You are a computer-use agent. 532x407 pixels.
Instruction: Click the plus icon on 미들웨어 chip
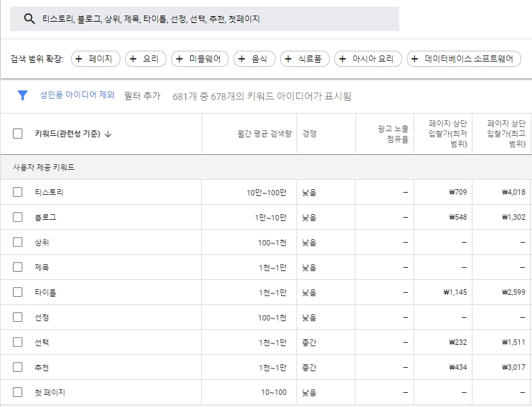(179, 59)
